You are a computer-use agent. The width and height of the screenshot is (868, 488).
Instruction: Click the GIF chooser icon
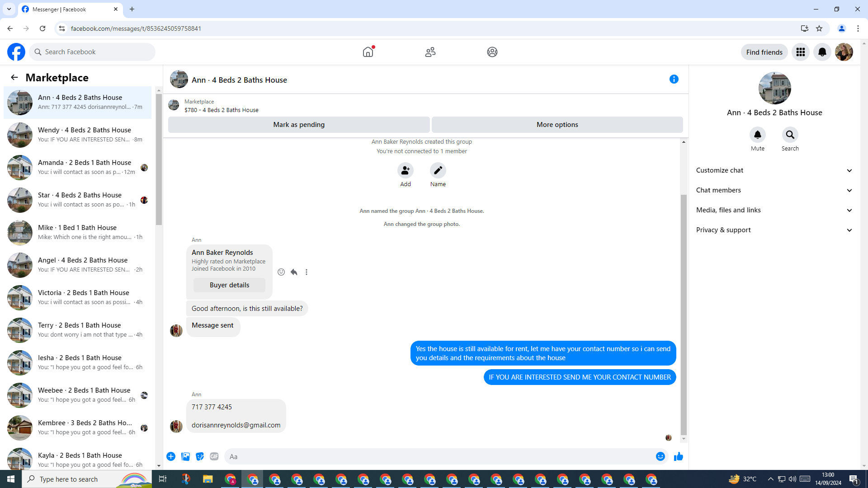pos(214,457)
